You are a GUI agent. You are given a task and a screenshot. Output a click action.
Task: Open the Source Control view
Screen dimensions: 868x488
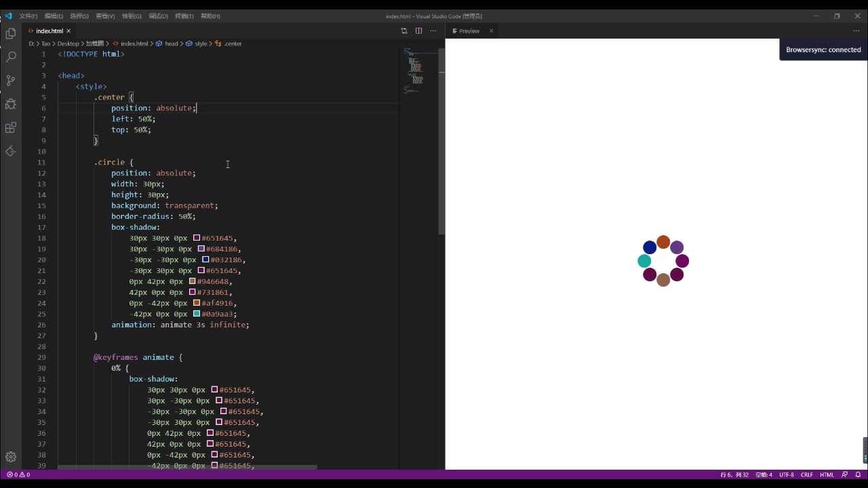pyautogui.click(x=11, y=81)
